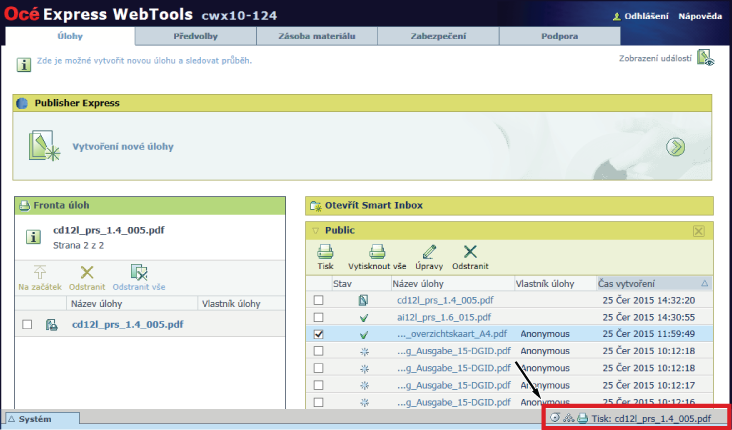This screenshot has width=732, height=430.
Task: Click the printing status icon of the queued job
Action: [51, 324]
